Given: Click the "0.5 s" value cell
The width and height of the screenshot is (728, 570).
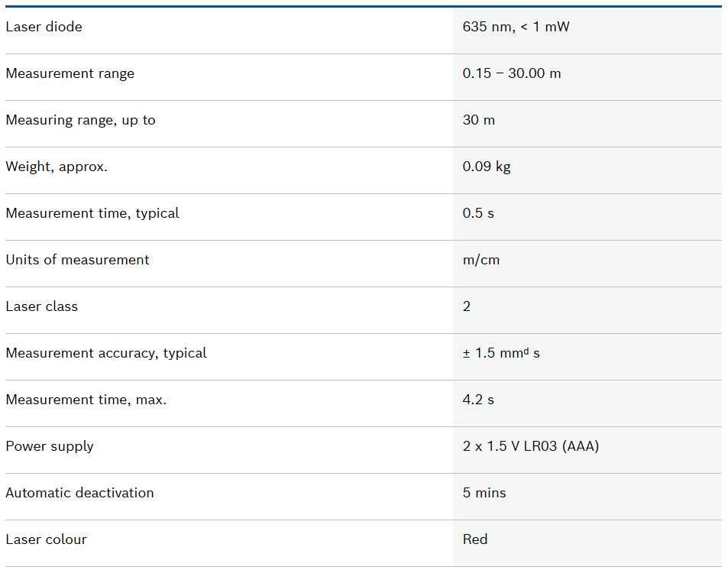Looking at the screenshot, I should point(478,213).
